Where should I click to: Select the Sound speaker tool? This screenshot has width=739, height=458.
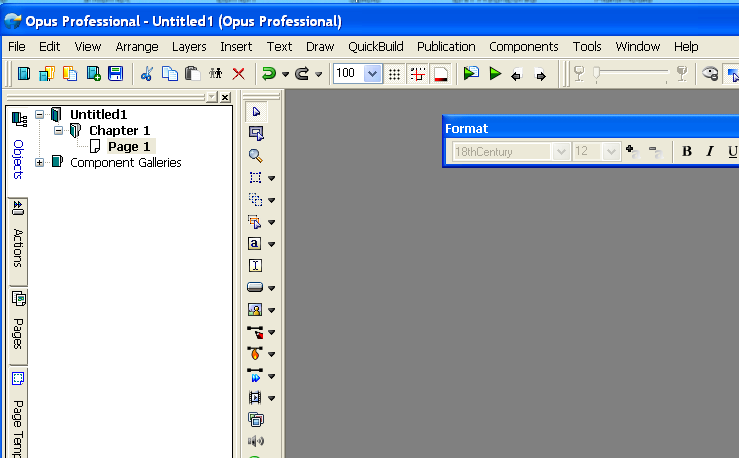pos(256,441)
